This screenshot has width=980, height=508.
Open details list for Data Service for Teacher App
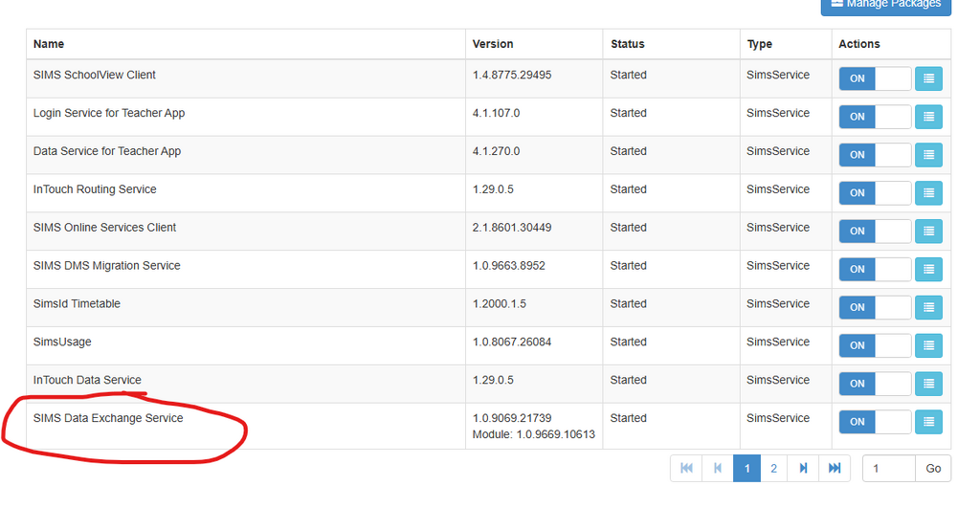click(928, 155)
